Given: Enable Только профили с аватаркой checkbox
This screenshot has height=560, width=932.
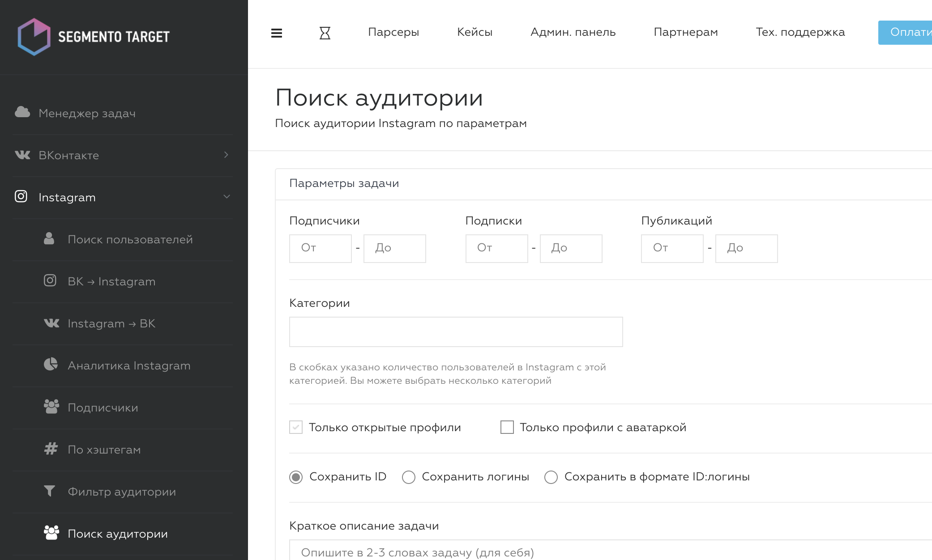Looking at the screenshot, I should coord(507,427).
